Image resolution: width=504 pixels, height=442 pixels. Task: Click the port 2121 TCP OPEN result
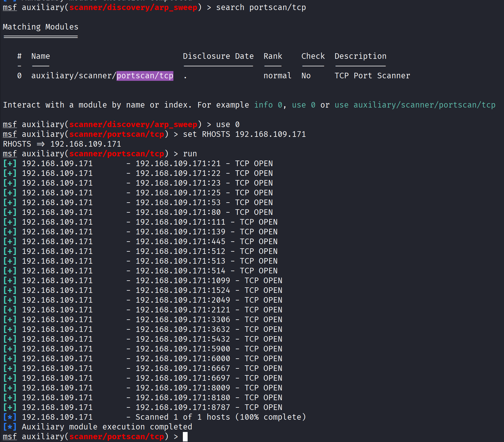click(x=142, y=310)
